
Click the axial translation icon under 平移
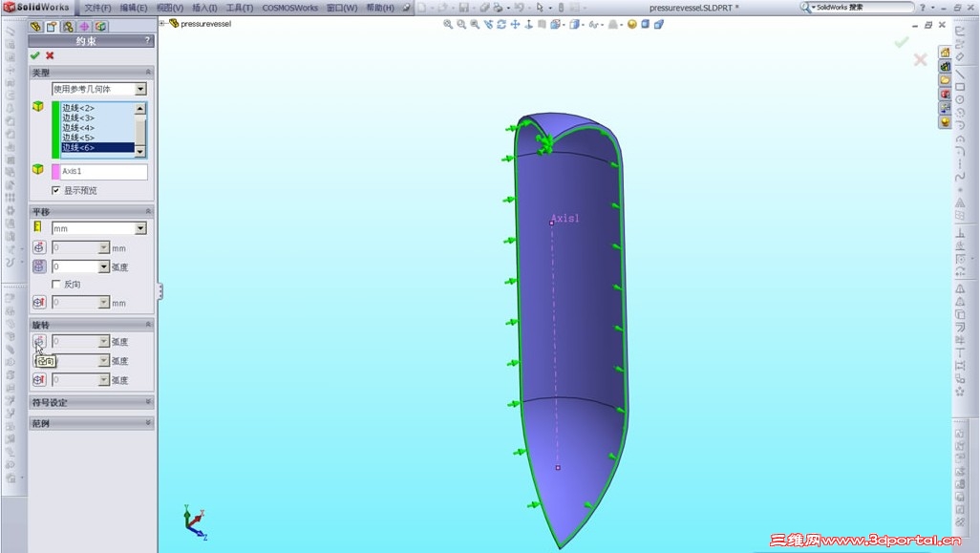[39, 303]
